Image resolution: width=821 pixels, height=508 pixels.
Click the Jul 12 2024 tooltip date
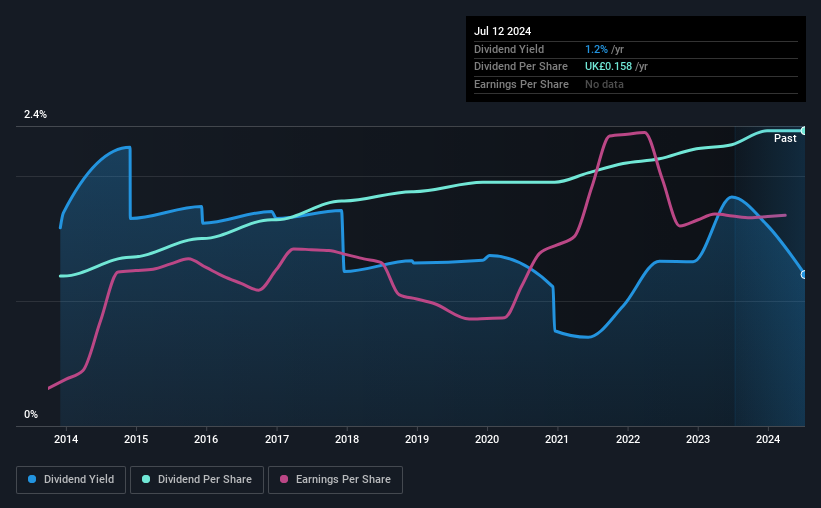[502, 31]
